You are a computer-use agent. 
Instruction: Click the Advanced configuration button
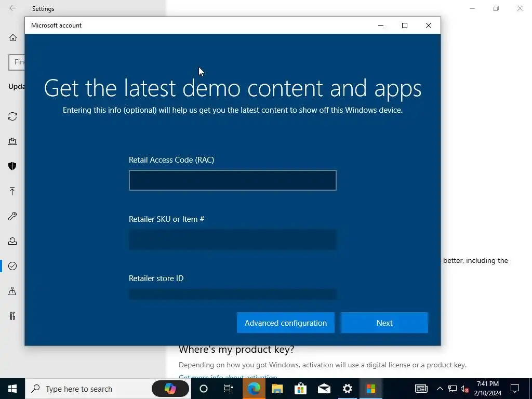[x=286, y=323]
